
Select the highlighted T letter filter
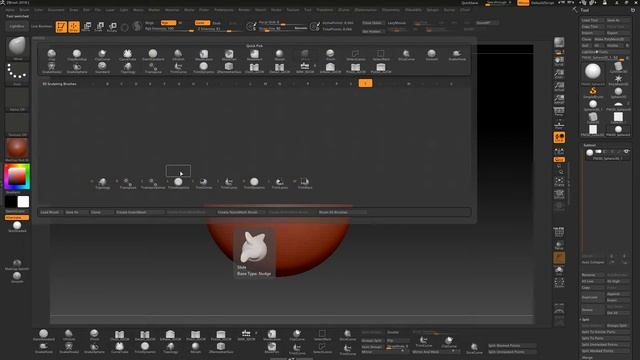pyautogui.click(x=365, y=84)
